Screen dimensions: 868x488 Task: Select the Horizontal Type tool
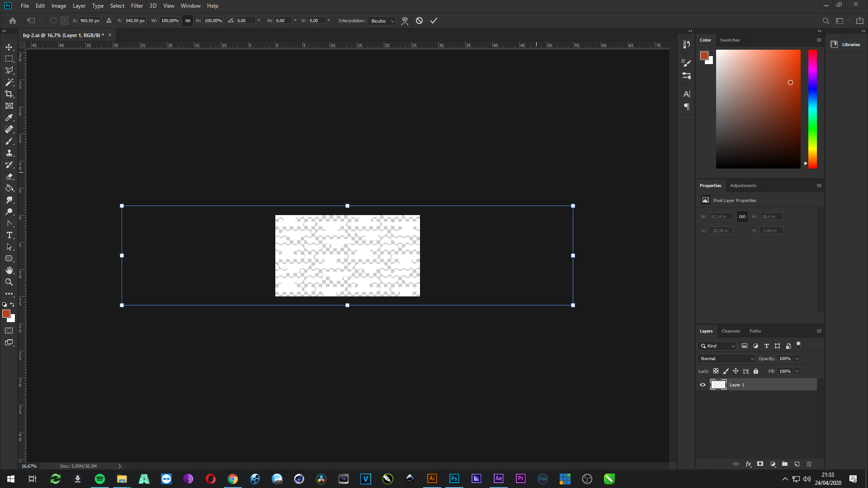point(9,235)
